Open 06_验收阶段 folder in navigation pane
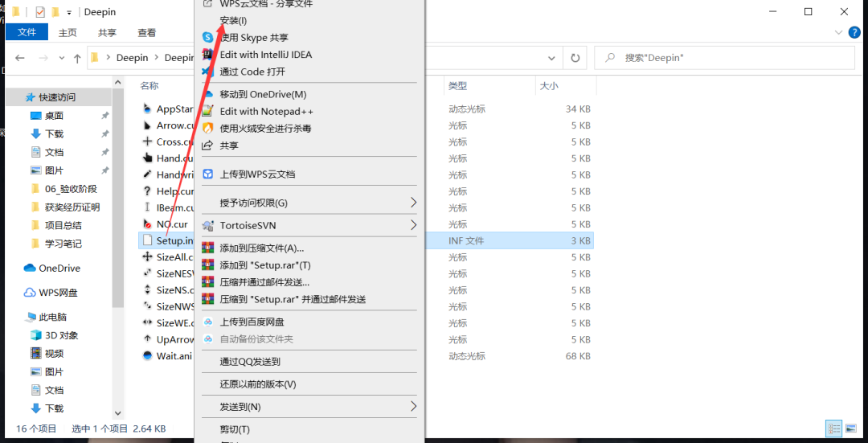The width and height of the screenshot is (868, 443). 71,189
